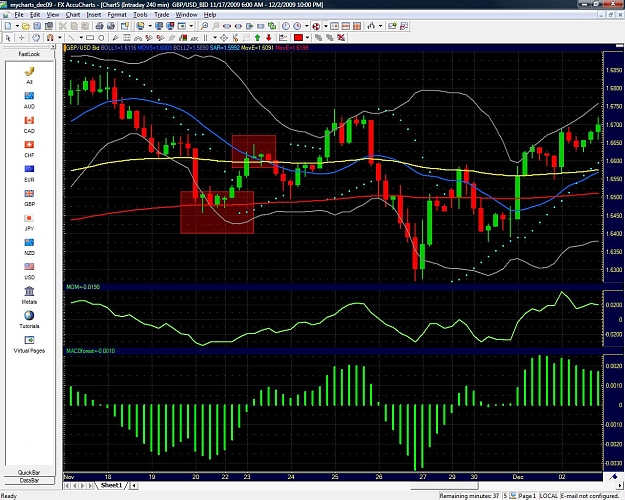Viewport: 625px width, 500px height.
Task: Click the magnet snap tool icon
Action: 50,37
